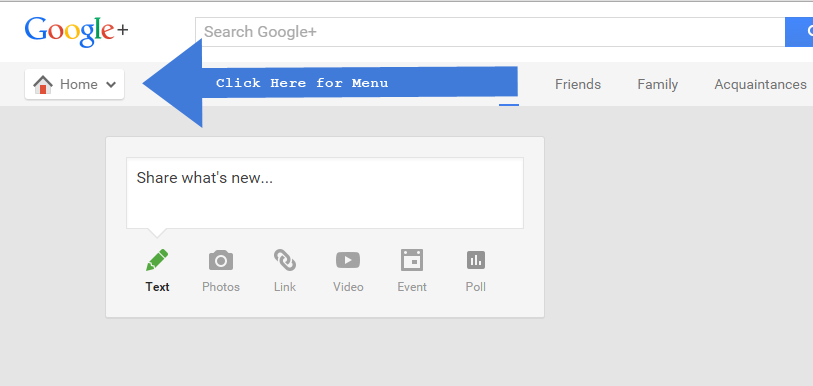Focus the Search Google+ field

click(490, 32)
